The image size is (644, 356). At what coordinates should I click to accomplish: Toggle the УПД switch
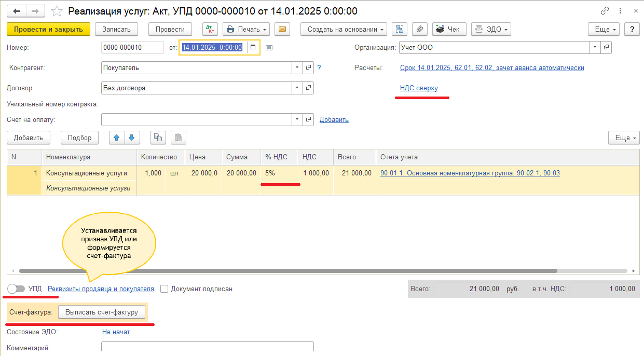17,289
